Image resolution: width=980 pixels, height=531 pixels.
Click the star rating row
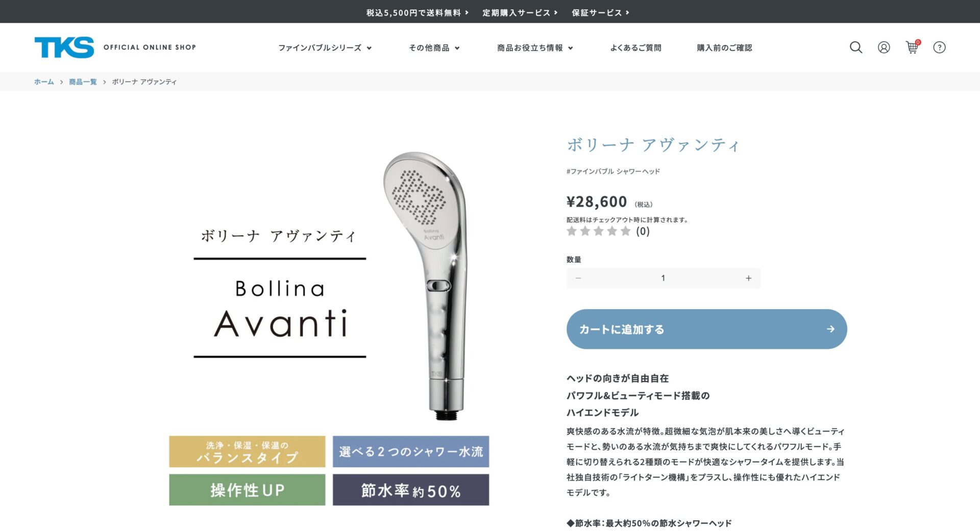coord(608,232)
